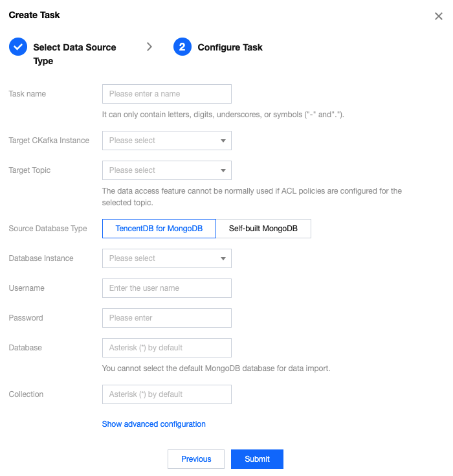The height and width of the screenshot is (476, 453).
Task: Focus the Task name input field
Action: pyautogui.click(x=167, y=94)
